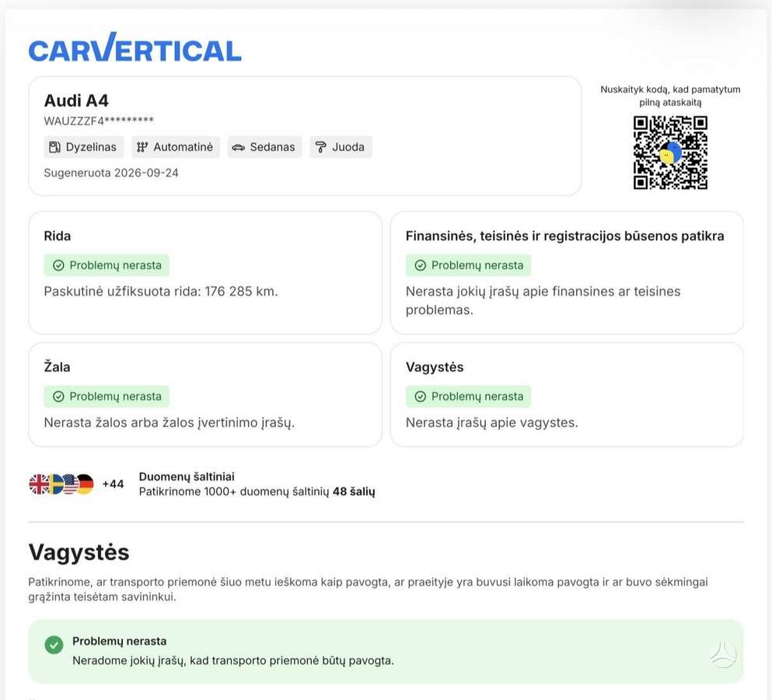Click the Finansinės, teisinės ir registracijos heading
The image size is (772, 700).
point(564,236)
